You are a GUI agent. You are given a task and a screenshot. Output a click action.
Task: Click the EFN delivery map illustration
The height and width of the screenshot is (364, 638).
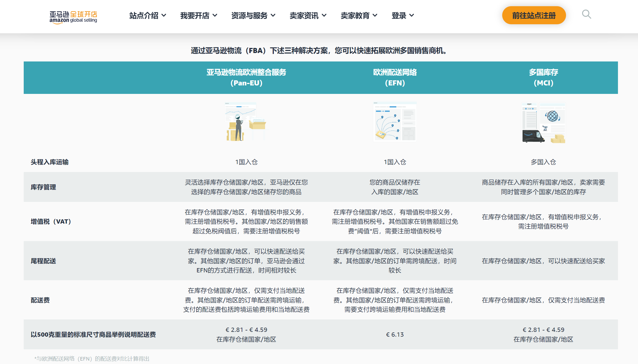coord(395,122)
